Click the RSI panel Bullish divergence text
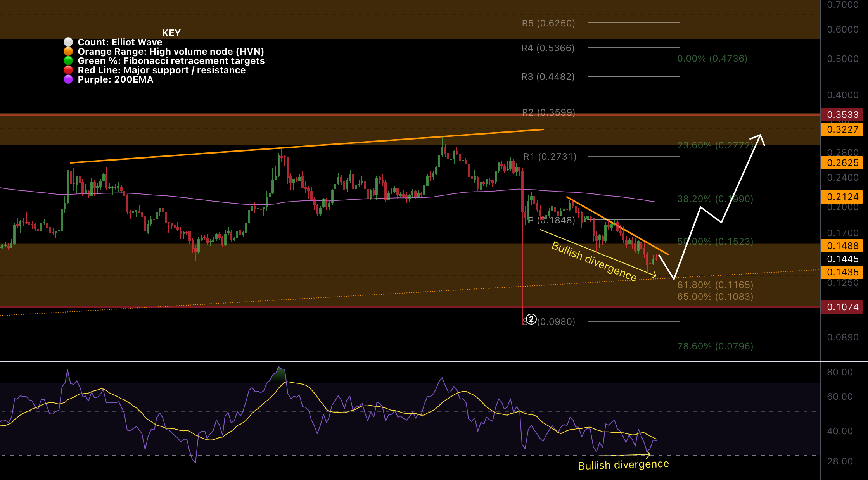Screen dimensions: 868x480 [623, 464]
